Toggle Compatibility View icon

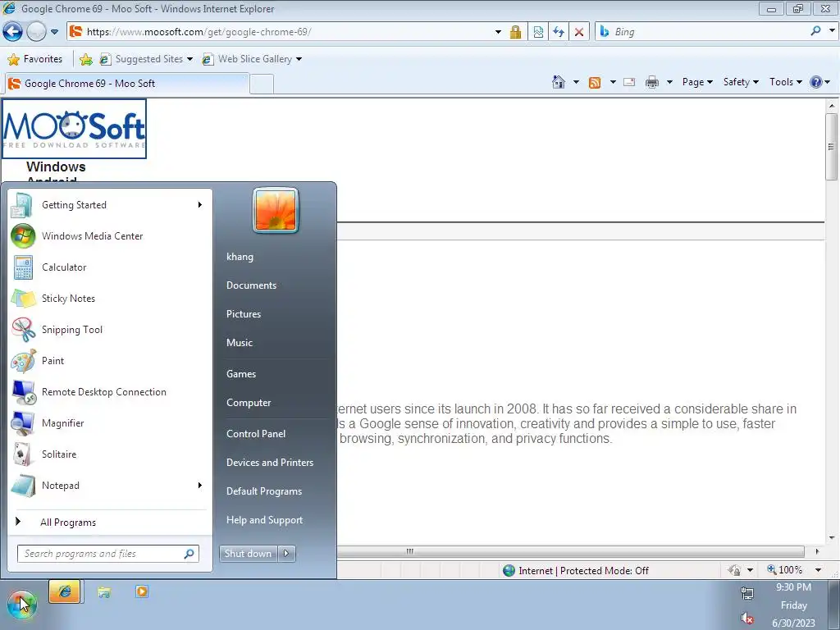click(538, 32)
